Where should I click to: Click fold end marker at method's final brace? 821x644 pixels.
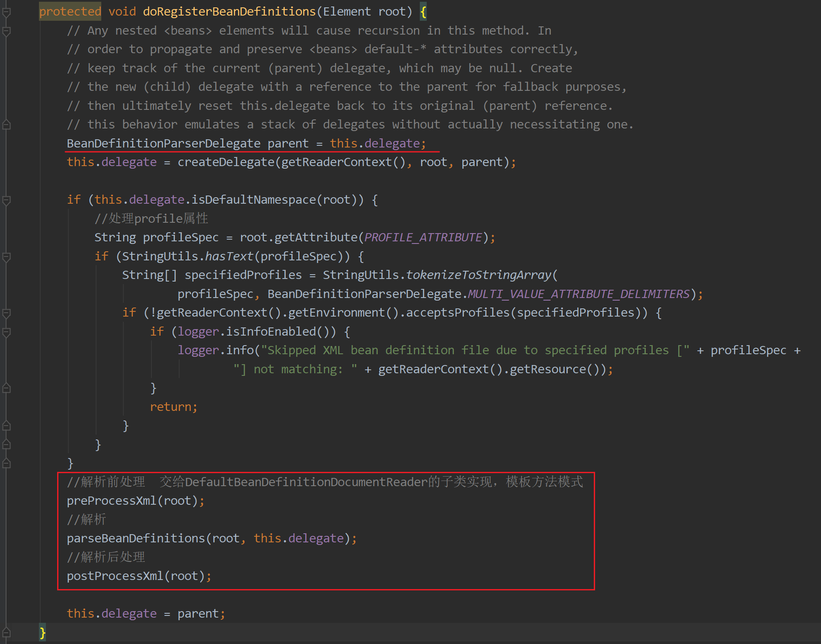pyautogui.click(x=6, y=633)
